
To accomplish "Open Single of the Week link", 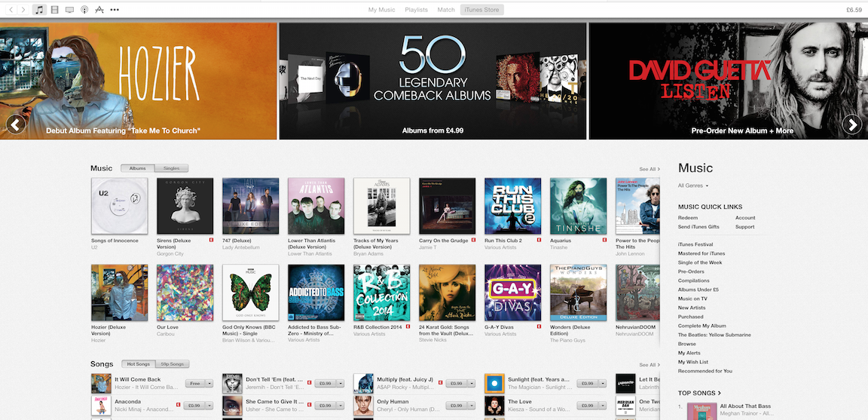I will pyautogui.click(x=700, y=262).
